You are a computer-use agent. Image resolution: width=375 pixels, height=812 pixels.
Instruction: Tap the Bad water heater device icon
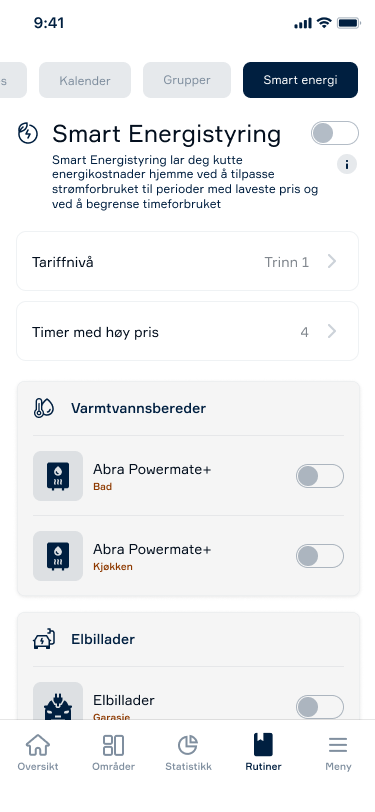pyautogui.click(x=58, y=476)
